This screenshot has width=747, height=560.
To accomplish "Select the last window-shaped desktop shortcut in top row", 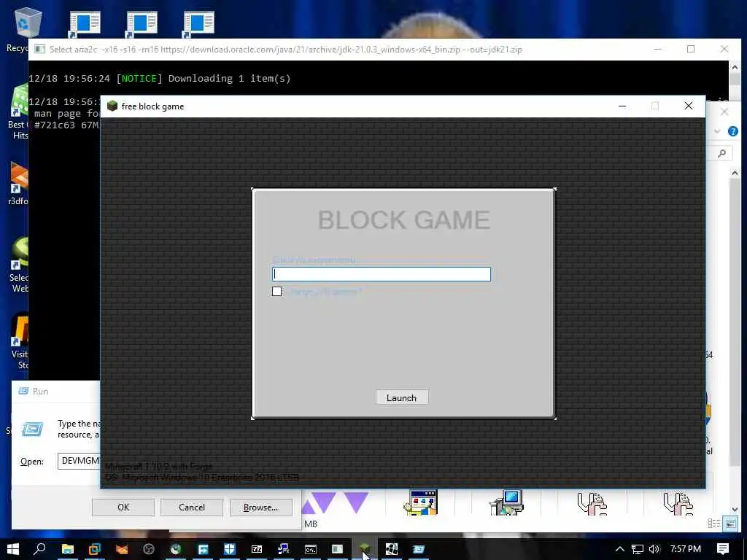I will [198, 24].
